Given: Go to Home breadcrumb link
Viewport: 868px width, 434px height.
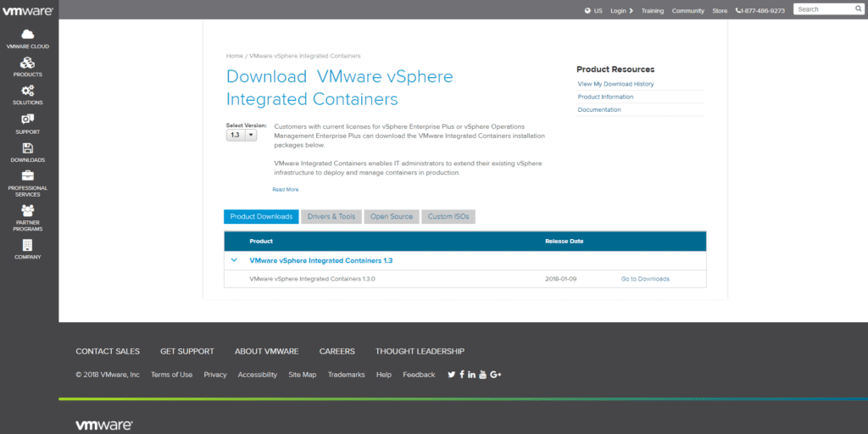Looking at the screenshot, I should pos(235,56).
